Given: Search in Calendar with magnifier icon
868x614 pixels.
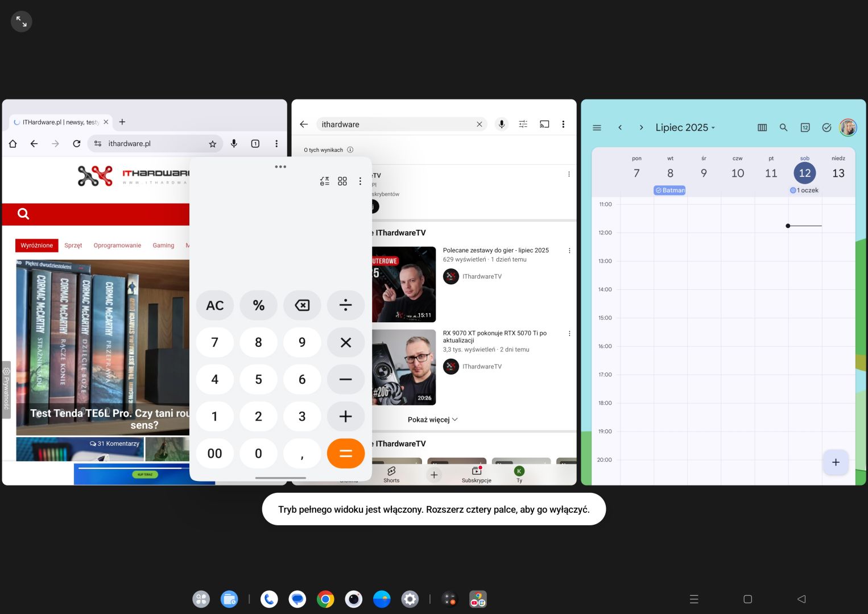Looking at the screenshot, I should (784, 127).
